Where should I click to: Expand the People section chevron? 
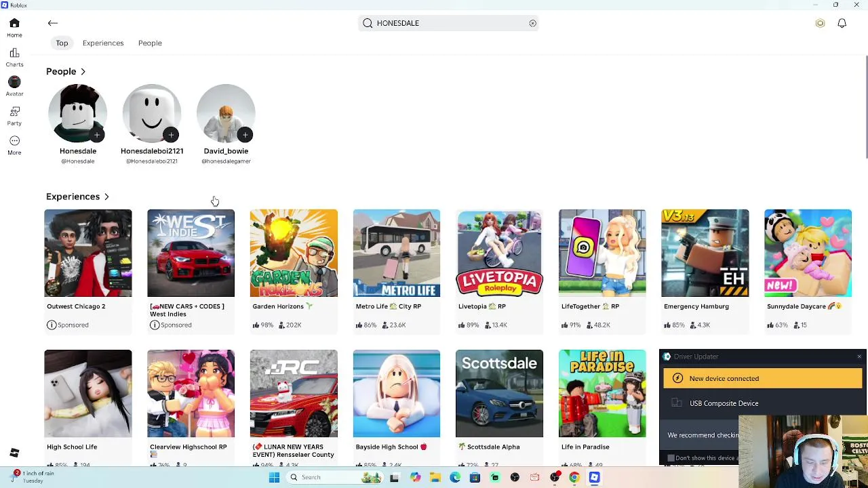click(x=83, y=72)
